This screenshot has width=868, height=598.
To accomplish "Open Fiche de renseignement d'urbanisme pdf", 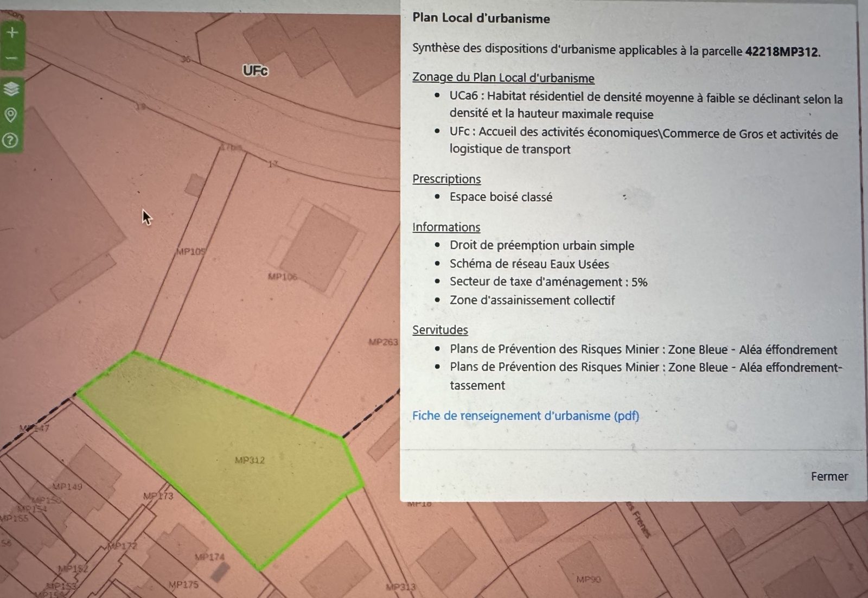I will [x=525, y=416].
